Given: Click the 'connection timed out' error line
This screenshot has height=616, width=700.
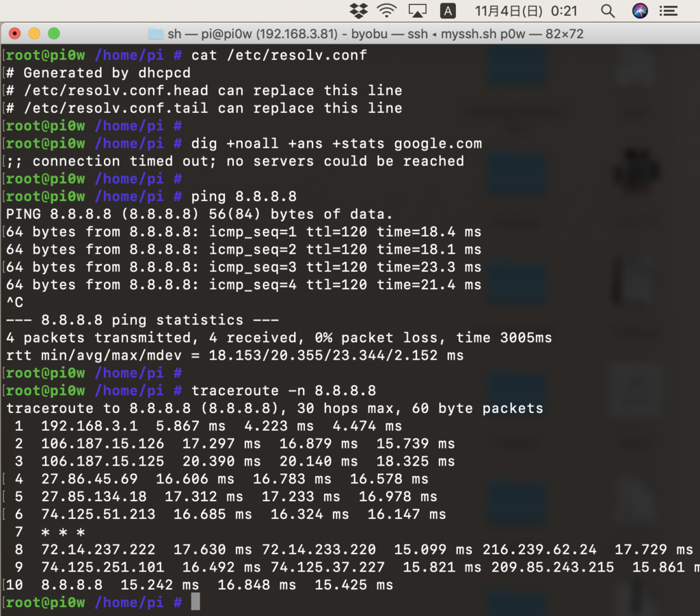Looking at the screenshot, I should tap(235, 161).
